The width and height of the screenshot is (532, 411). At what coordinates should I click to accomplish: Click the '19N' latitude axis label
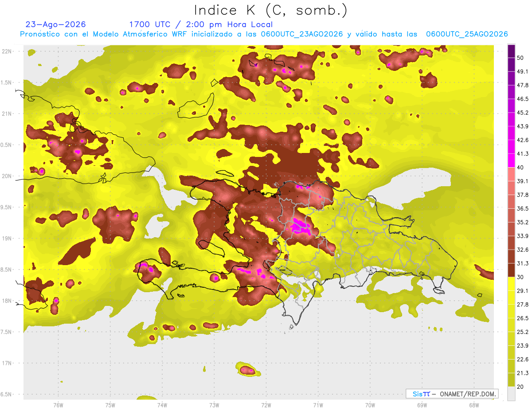pos(7,238)
